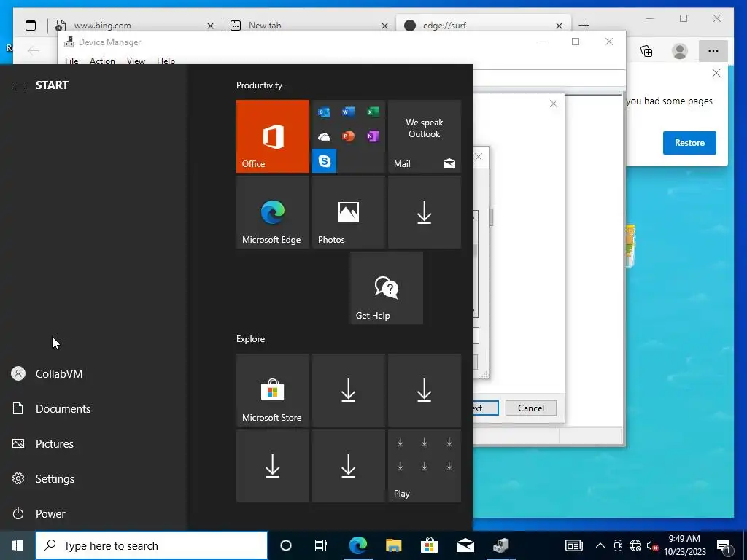
Task: Click the Edge back arrow
Action: pos(34,51)
